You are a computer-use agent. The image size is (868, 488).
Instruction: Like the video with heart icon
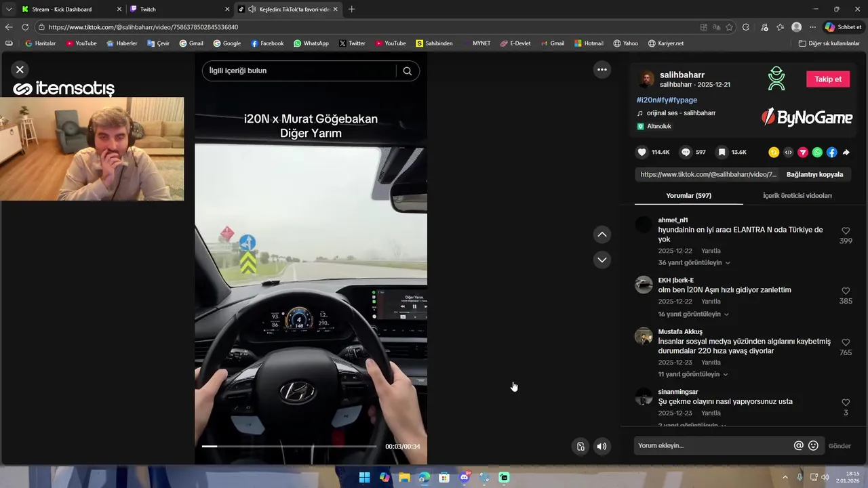pos(642,152)
